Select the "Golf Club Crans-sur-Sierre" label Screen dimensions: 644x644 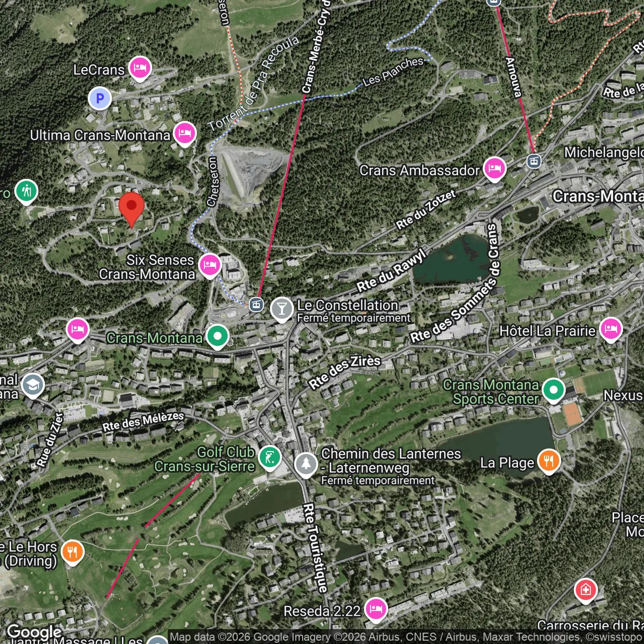point(204,459)
